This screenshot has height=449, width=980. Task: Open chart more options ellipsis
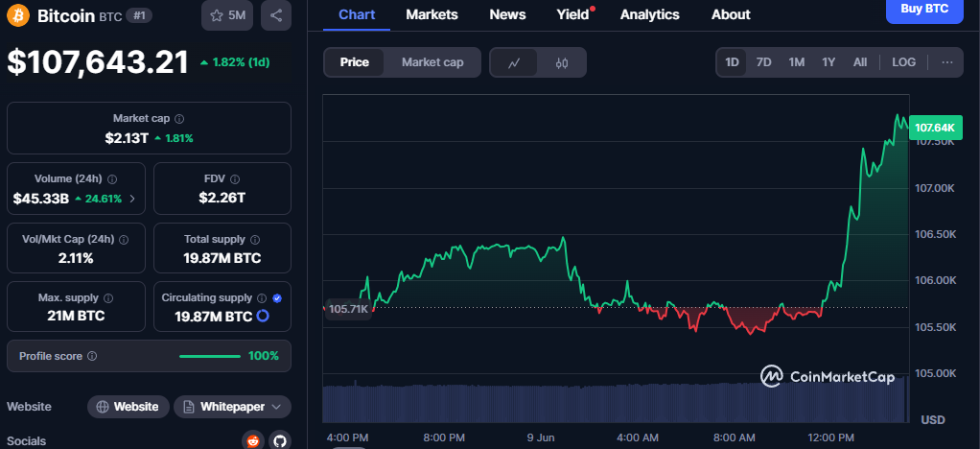click(946, 62)
